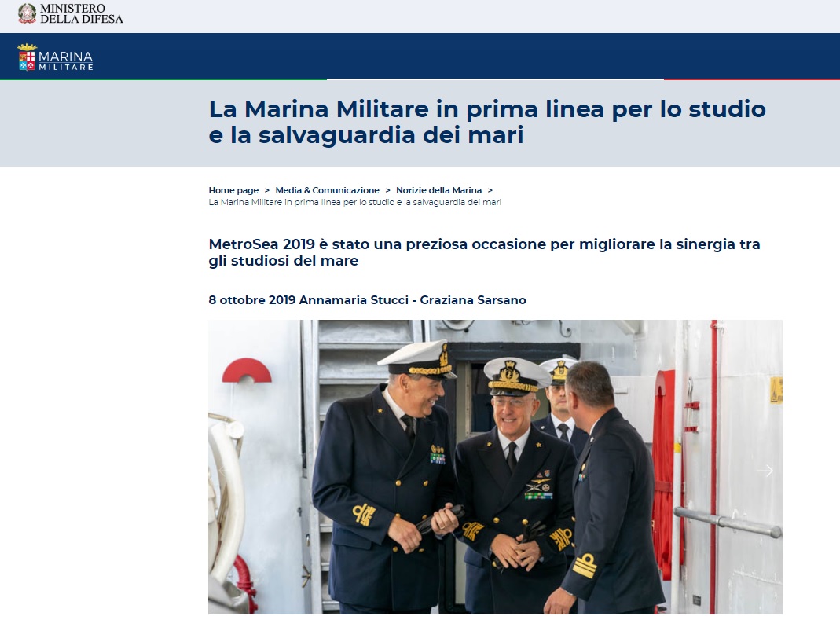Open the naval officers photo
The height and width of the screenshot is (620, 840).
(x=495, y=467)
